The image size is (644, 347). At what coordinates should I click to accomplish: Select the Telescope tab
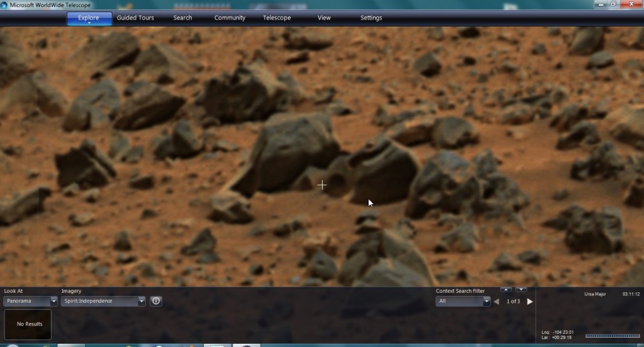(277, 18)
